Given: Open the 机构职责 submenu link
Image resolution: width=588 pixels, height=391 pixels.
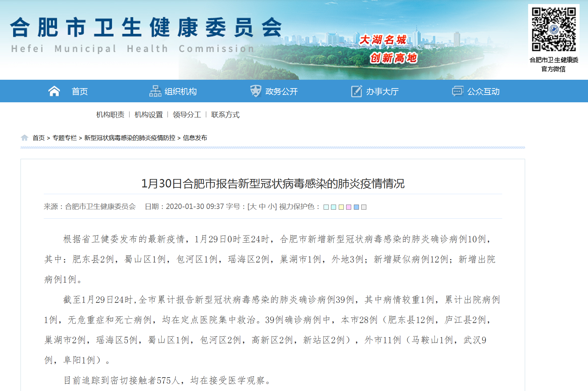Looking at the screenshot, I should point(110,115).
